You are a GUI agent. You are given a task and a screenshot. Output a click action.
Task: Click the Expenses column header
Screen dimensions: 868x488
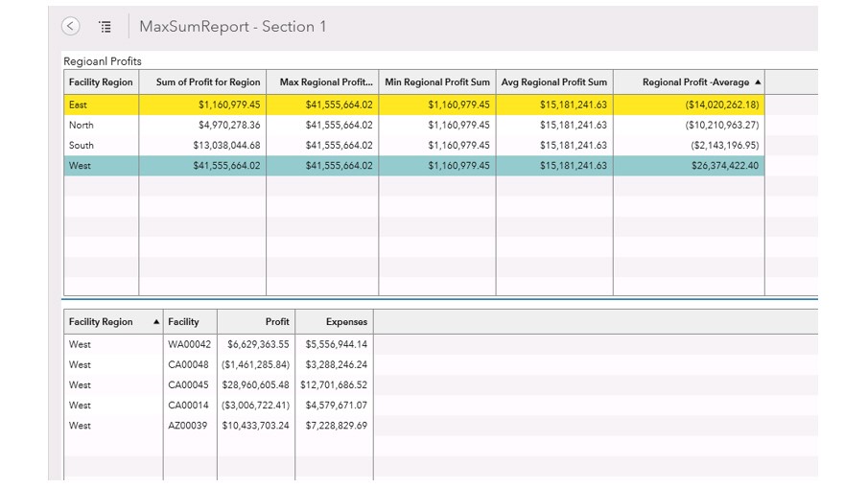(345, 322)
